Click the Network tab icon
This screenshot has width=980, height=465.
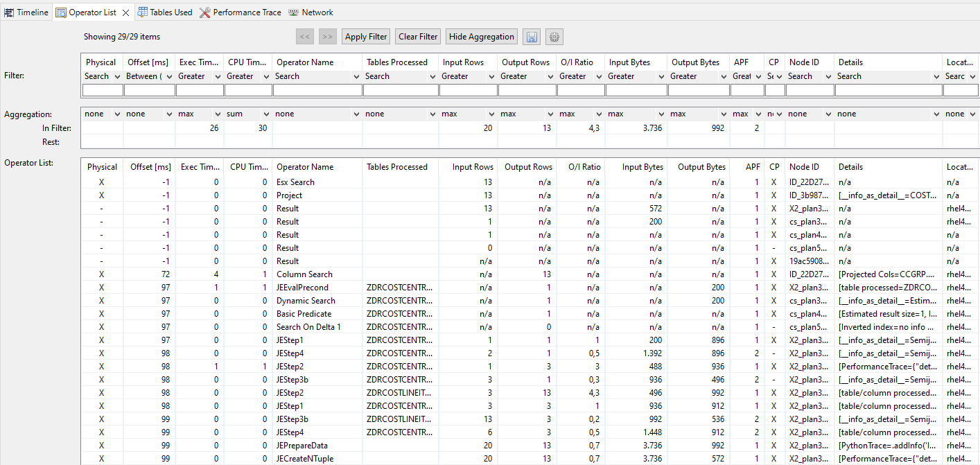click(x=294, y=12)
